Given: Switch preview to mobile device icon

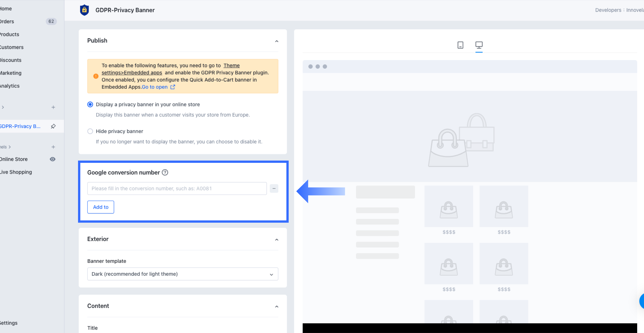Looking at the screenshot, I should coord(460,45).
